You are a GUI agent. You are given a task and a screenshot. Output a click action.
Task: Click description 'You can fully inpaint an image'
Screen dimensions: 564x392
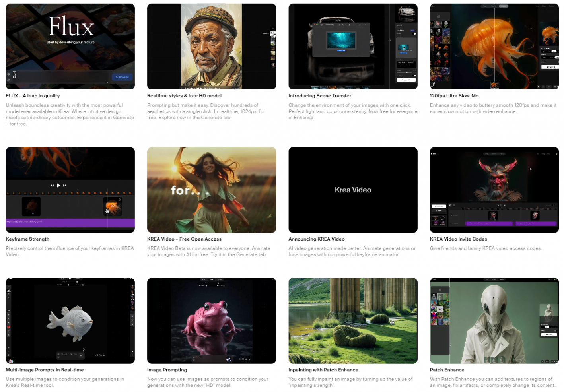pyautogui.click(x=350, y=382)
